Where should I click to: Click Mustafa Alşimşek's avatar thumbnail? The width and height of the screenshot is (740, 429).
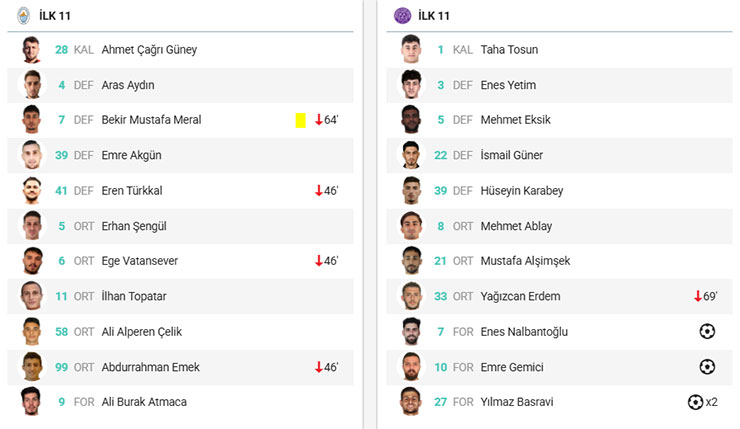(x=411, y=261)
